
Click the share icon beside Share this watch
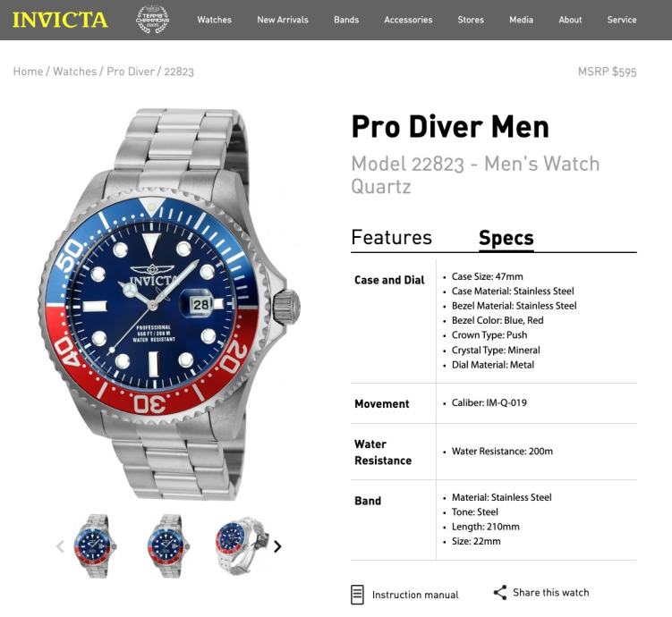coord(500,593)
